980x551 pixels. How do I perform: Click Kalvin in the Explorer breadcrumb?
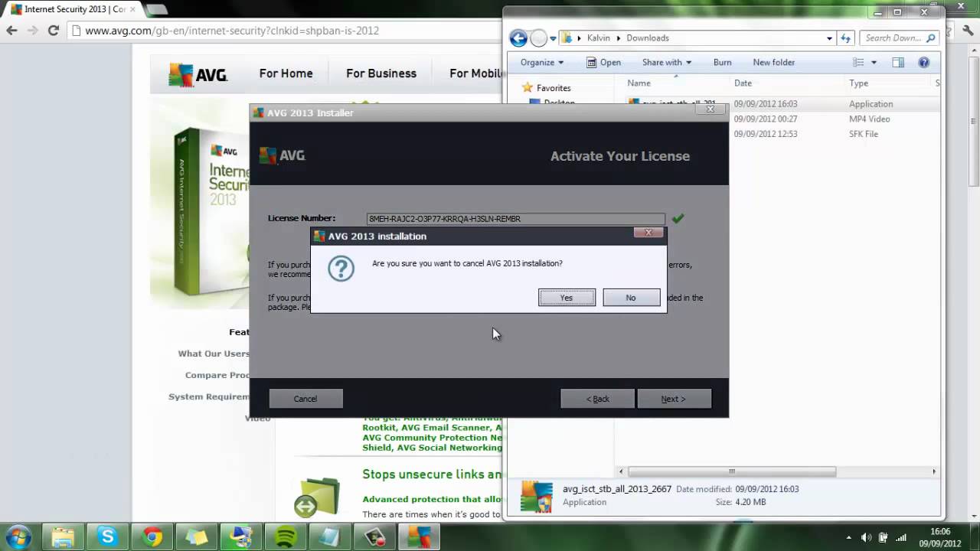(598, 38)
